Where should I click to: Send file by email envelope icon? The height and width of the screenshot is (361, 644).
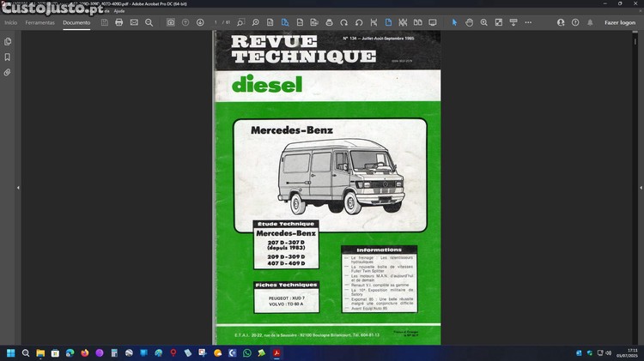pyautogui.click(x=134, y=22)
